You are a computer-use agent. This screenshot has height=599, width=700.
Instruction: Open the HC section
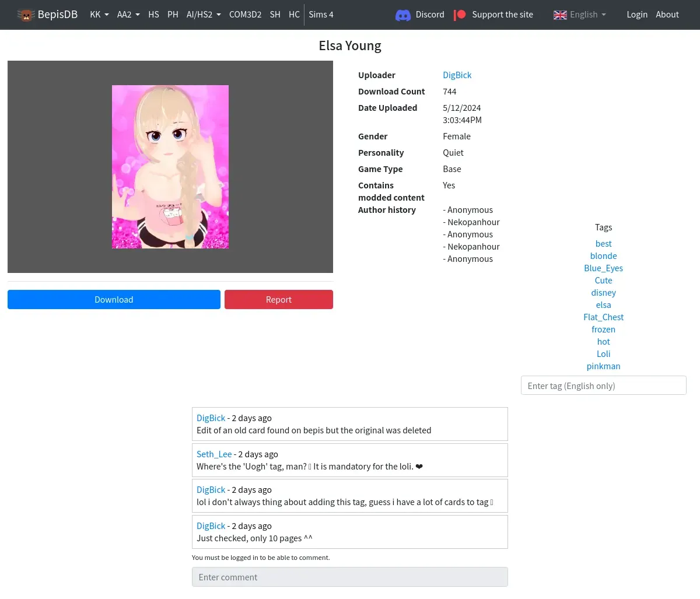click(x=294, y=15)
